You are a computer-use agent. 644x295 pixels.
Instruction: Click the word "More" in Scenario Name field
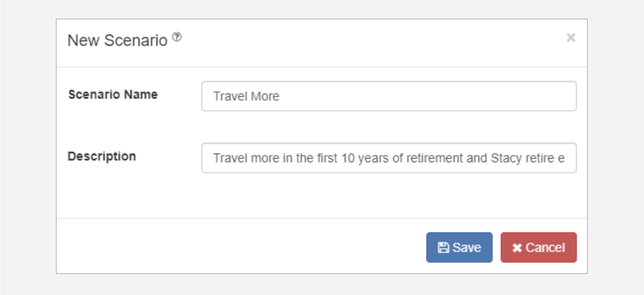click(x=265, y=96)
